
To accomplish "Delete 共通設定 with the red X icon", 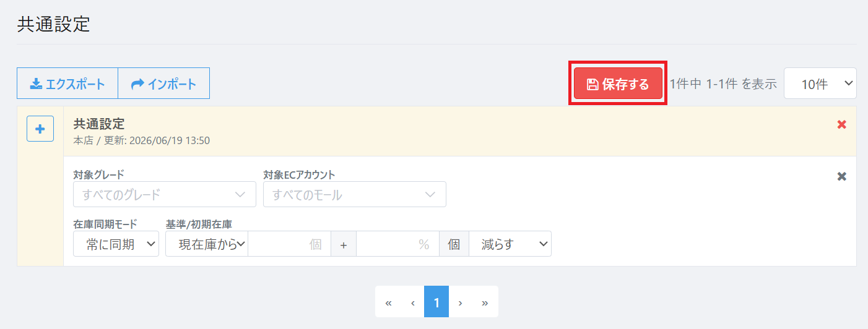I will tap(841, 124).
